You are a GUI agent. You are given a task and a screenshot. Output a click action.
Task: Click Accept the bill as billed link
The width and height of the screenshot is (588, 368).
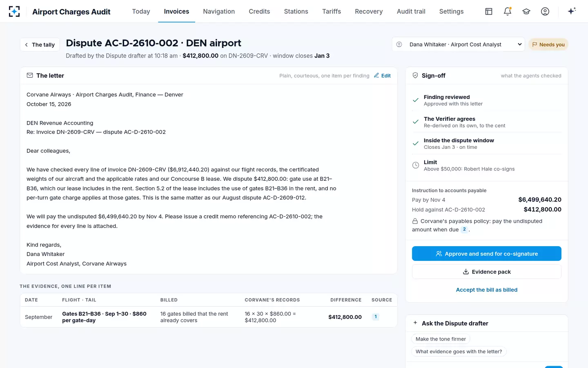(x=486, y=289)
